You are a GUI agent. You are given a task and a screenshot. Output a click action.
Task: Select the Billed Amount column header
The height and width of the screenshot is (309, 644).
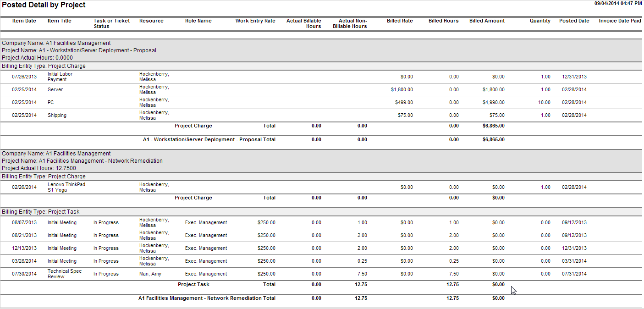487,21
